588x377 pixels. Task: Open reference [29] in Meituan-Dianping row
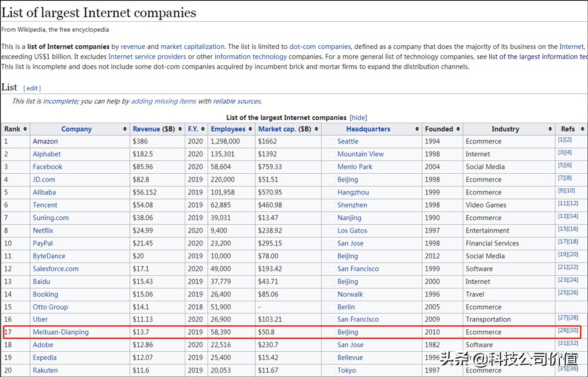561,331
